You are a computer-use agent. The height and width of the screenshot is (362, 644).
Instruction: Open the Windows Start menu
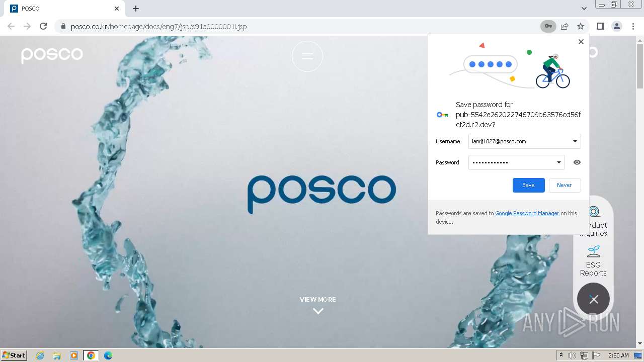pyautogui.click(x=14, y=355)
